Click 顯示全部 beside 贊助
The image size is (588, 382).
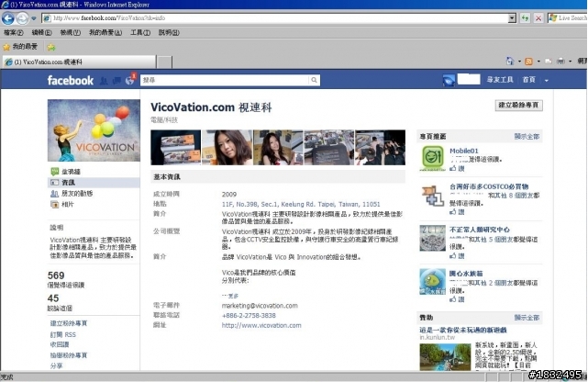[527, 318]
